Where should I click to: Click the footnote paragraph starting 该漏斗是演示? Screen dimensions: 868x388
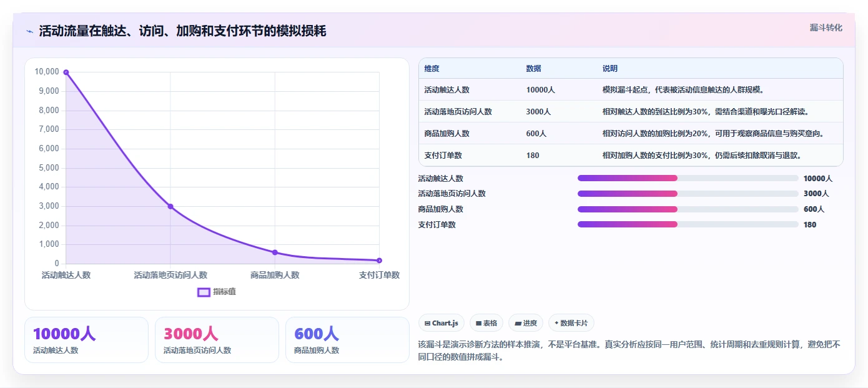630,351
